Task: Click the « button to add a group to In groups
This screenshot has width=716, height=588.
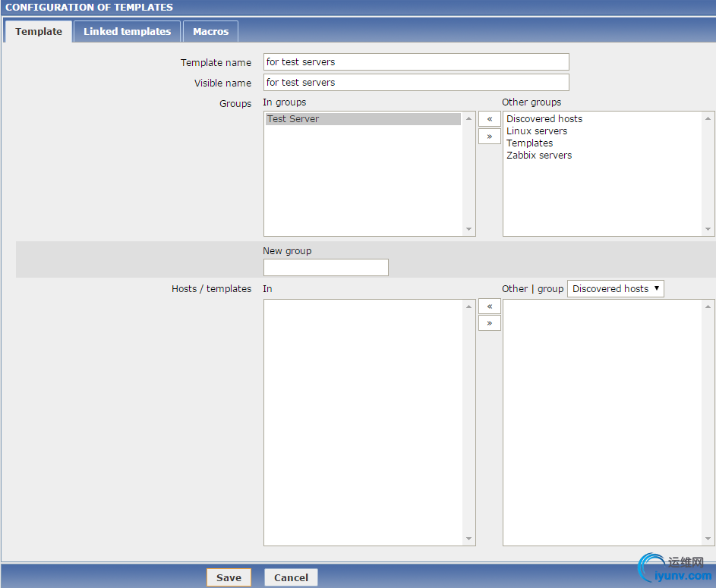Action: pos(490,119)
